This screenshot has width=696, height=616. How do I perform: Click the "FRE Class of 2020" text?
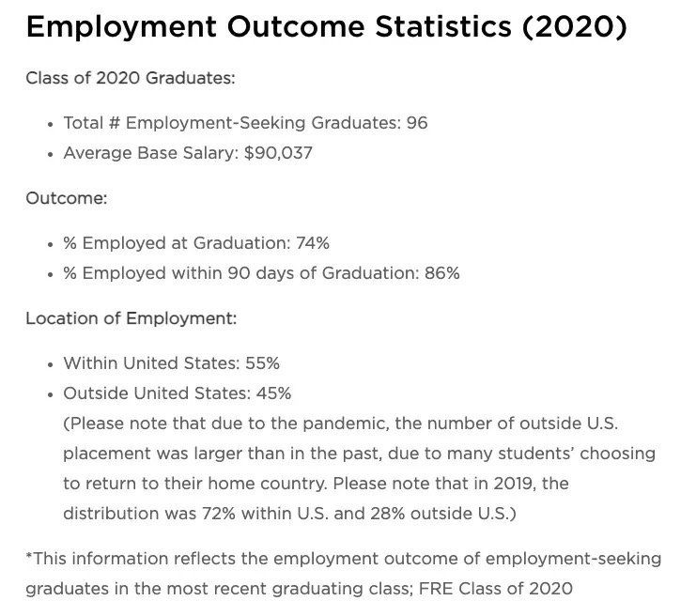(x=496, y=589)
